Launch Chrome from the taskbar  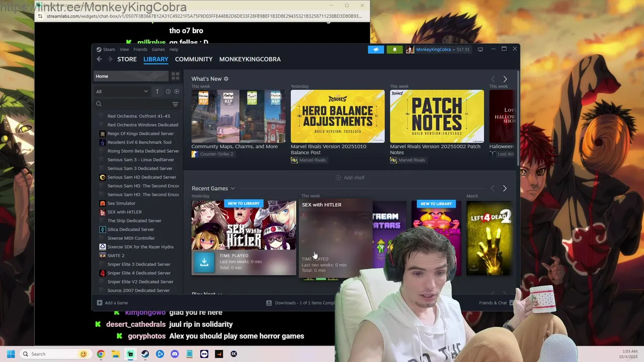(x=101, y=354)
